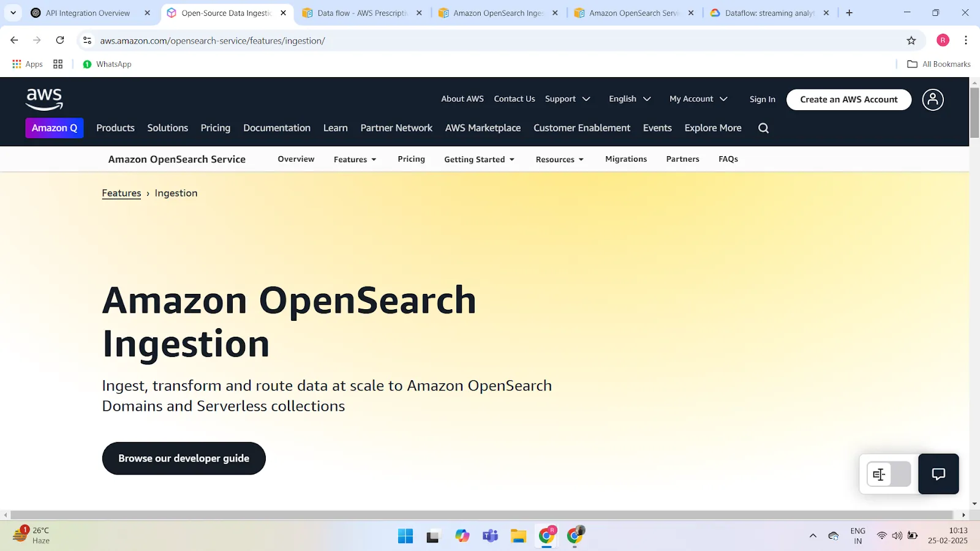
Task: Expand the Support dropdown
Action: 568,99
